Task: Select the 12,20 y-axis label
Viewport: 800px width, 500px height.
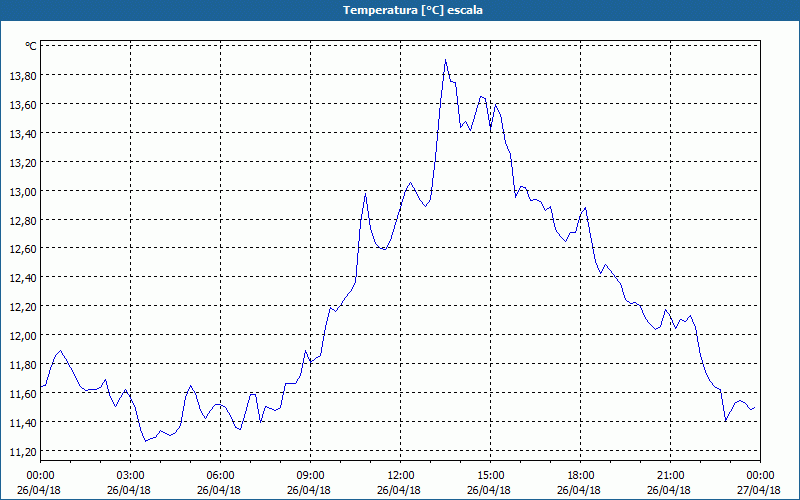Action: 23,307
